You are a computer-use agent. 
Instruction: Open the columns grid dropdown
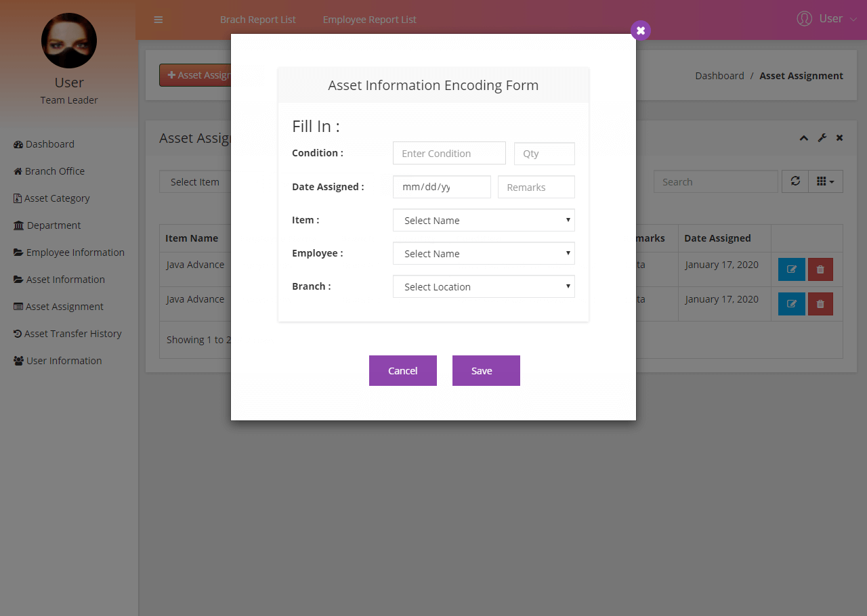826,181
